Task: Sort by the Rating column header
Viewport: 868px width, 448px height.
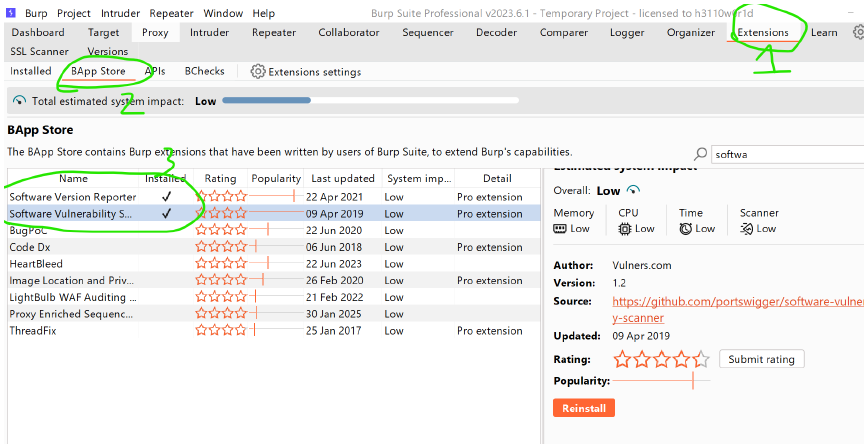Action: 220,178
